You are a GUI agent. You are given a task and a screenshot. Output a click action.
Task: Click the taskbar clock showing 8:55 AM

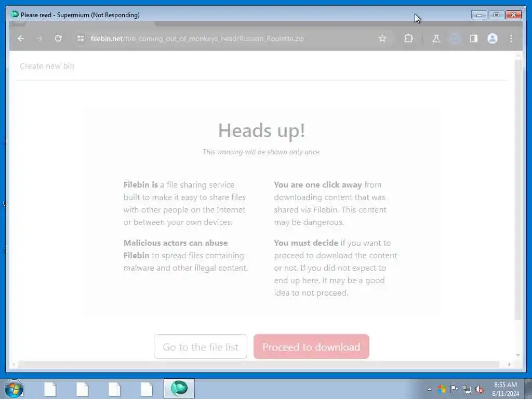(505, 389)
